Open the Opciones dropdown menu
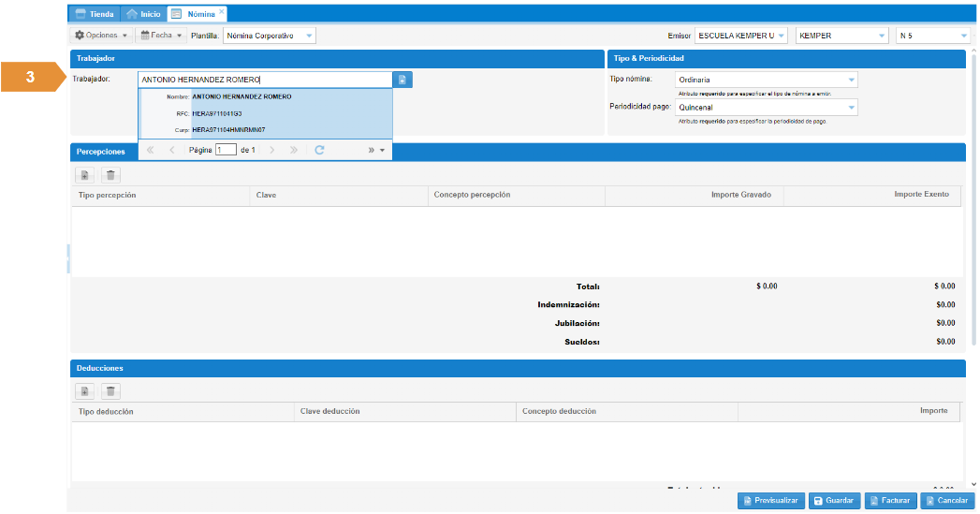 coord(100,36)
